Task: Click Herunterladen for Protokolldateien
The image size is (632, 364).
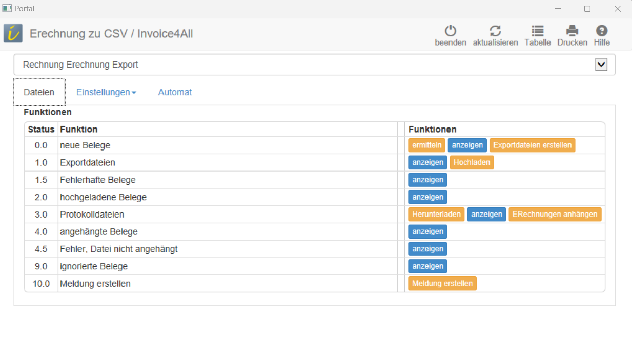Action: pos(436,215)
